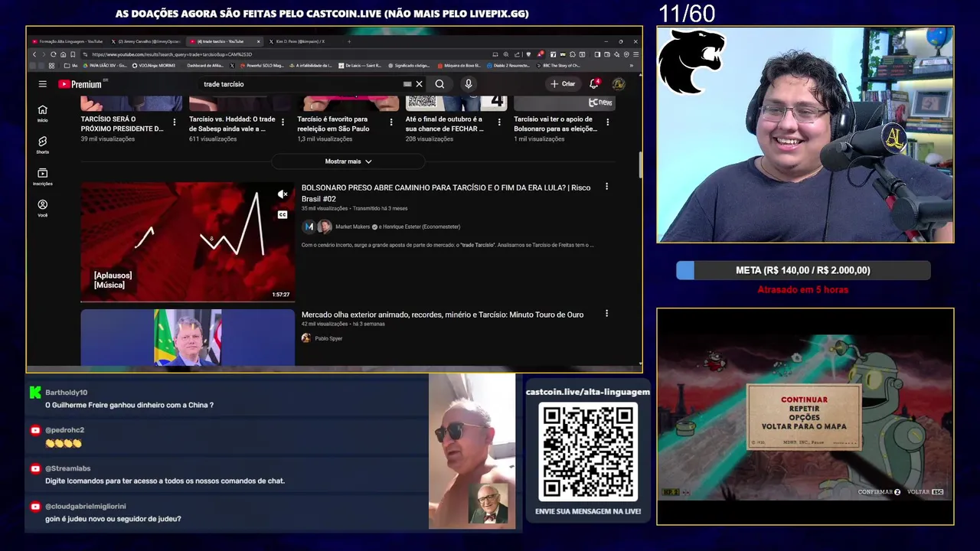Show the browser sidebar panel icon
Image resolution: width=980 pixels, height=551 pixels.
click(597, 54)
